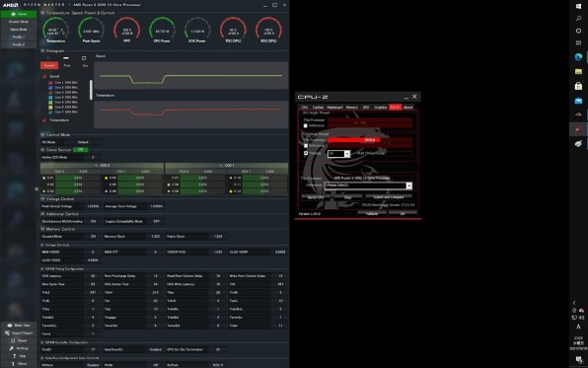
Task: Collapse the Histogram section
Action: click(x=42, y=50)
